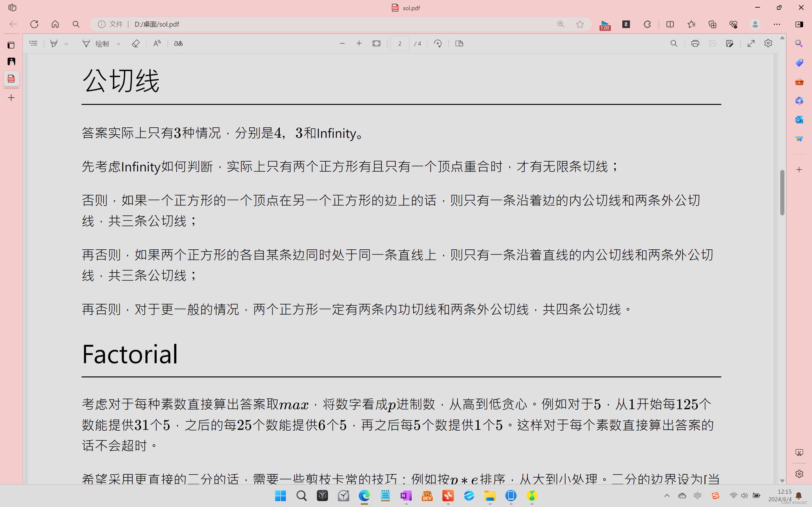Zoom in on the PDF
The image size is (812, 507).
359,43
